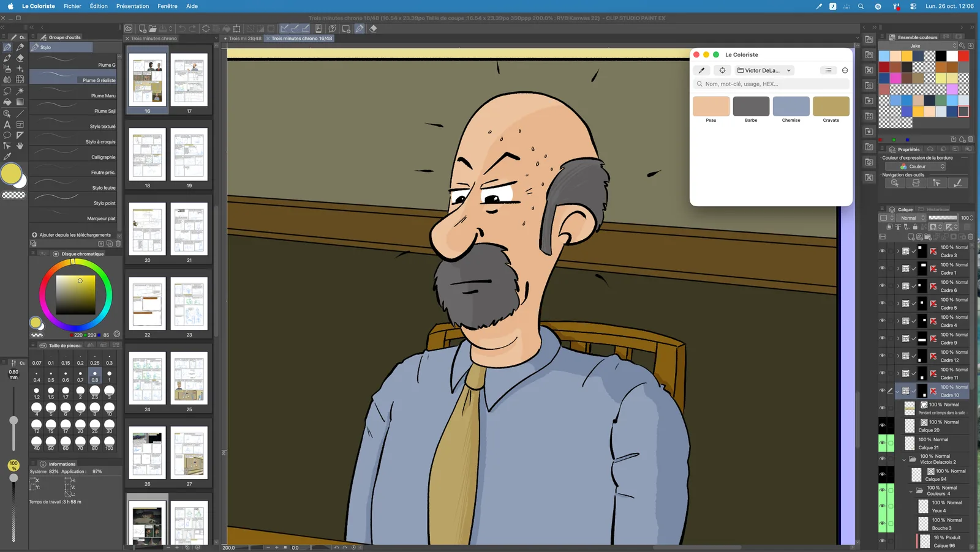Open the Victor DeLa... palette dropdown

pos(764,70)
